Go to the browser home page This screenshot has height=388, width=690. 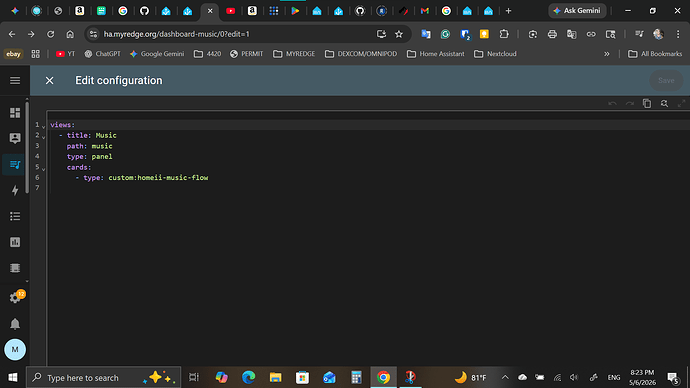click(70, 34)
